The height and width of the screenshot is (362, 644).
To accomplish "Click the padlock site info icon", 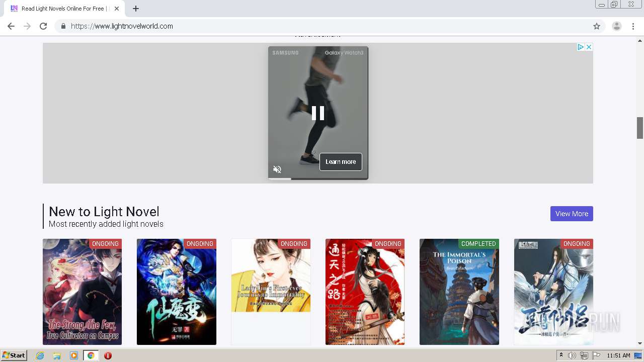I will click(x=63, y=26).
